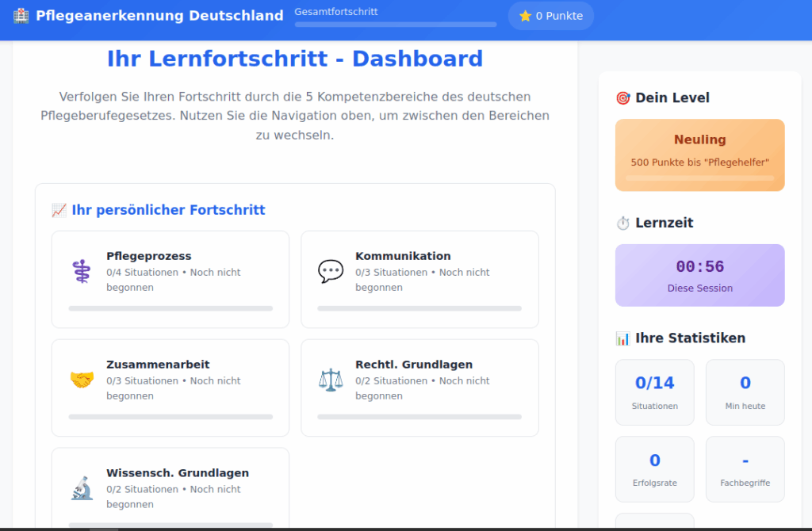Click the bar chart icon beside Ihre Statistiken

click(x=622, y=338)
